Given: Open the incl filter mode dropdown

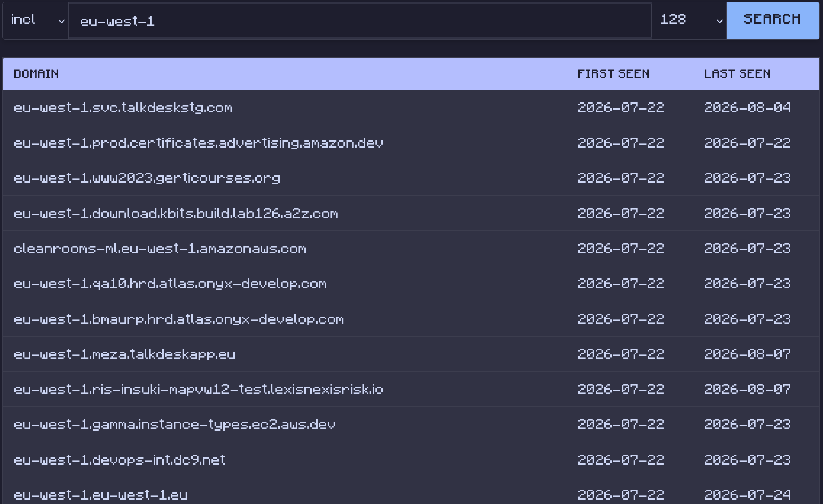Looking at the screenshot, I should pos(36,20).
